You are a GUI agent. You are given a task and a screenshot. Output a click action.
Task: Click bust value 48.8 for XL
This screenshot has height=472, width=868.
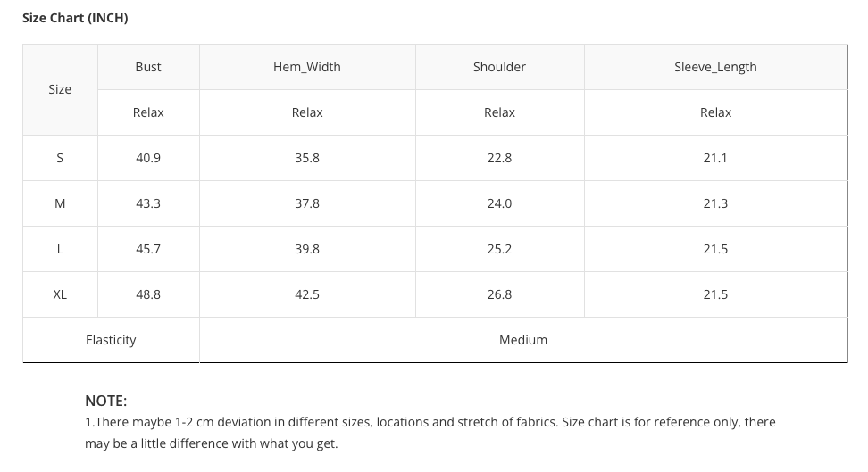pyautogui.click(x=148, y=294)
